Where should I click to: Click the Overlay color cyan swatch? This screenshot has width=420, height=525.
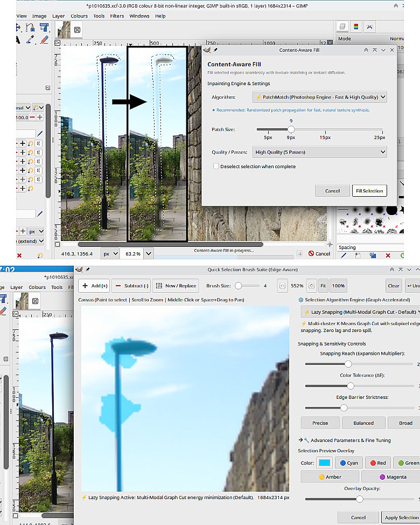[324, 462]
